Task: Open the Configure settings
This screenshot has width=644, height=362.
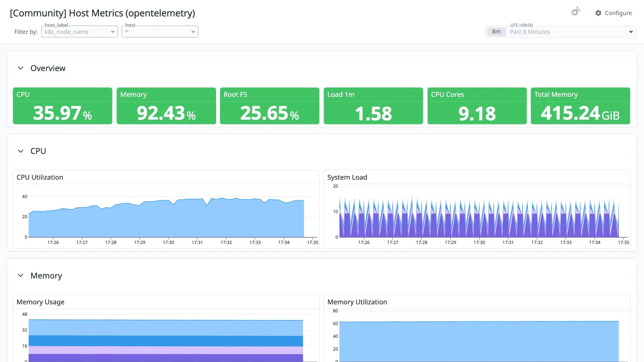Action: tap(613, 13)
